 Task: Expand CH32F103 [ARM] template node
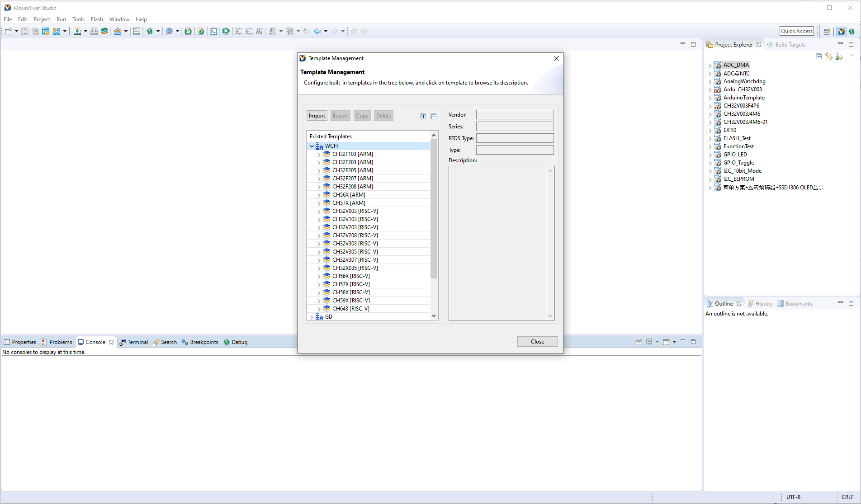coord(319,154)
